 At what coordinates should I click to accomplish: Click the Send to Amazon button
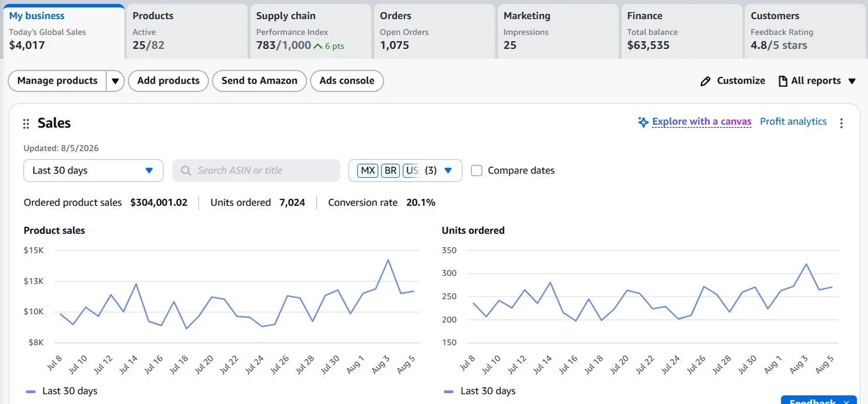click(259, 81)
